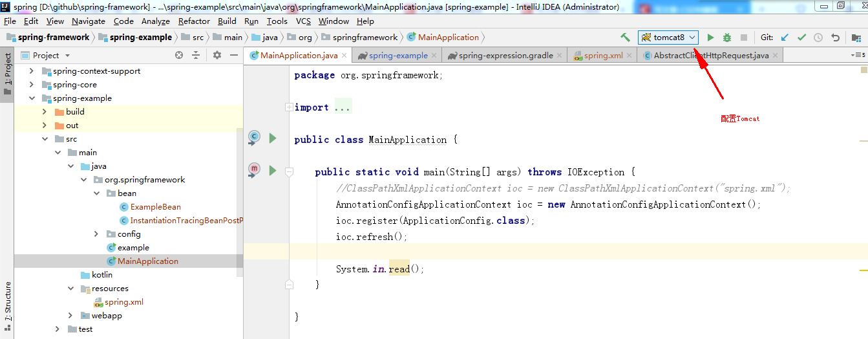The width and height of the screenshot is (868, 339).
Task: Open the Refactor menu
Action: [x=195, y=21]
